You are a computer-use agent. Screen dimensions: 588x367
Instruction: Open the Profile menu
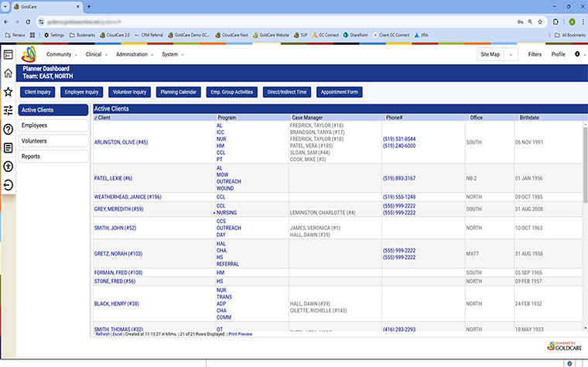(558, 54)
